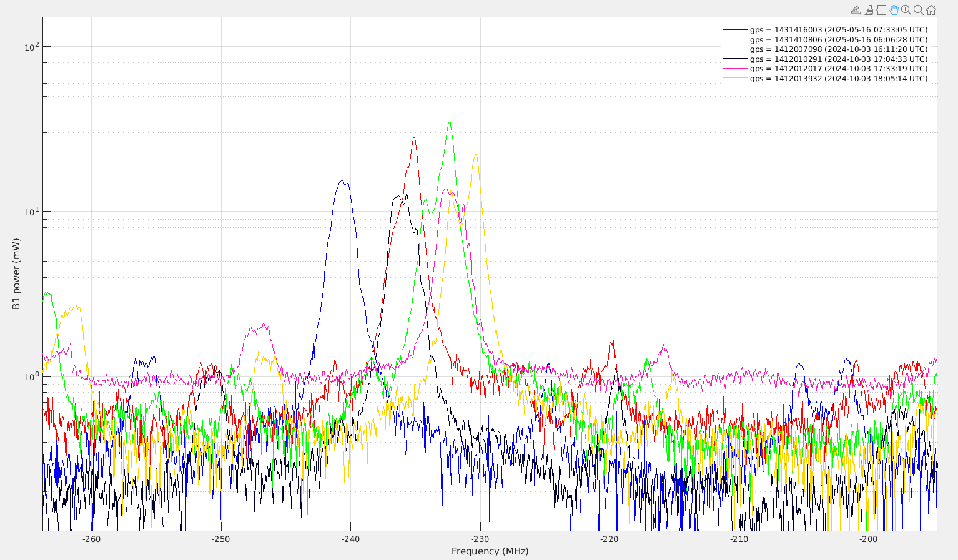Restore view with the home icon
The image size is (958, 560).
point(931,10)
